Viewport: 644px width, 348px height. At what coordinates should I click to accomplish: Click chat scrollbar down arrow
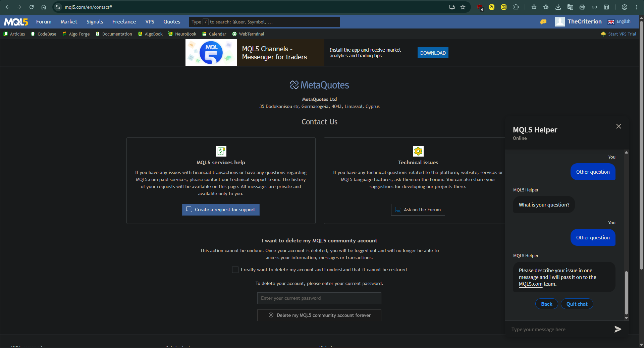coord(626,318)
